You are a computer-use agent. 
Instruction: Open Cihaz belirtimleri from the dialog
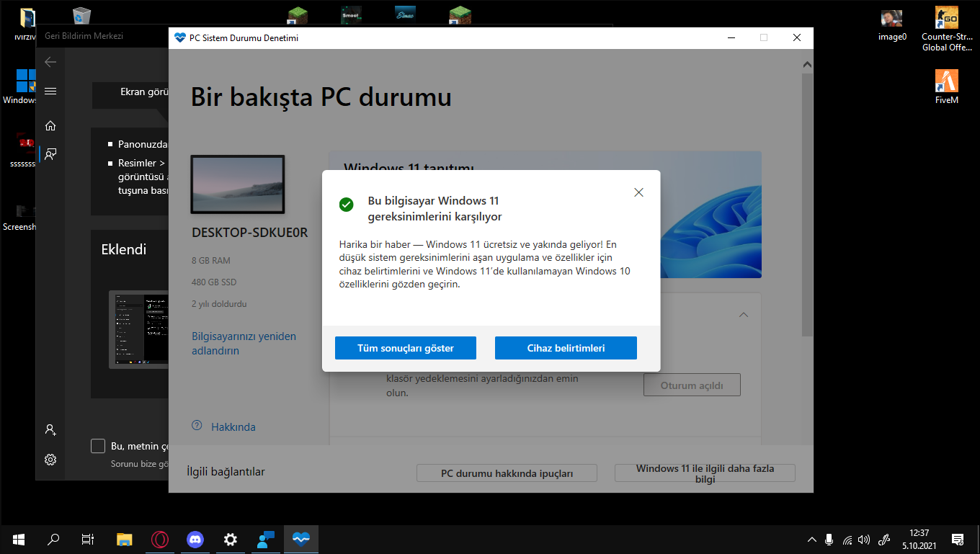566,348
